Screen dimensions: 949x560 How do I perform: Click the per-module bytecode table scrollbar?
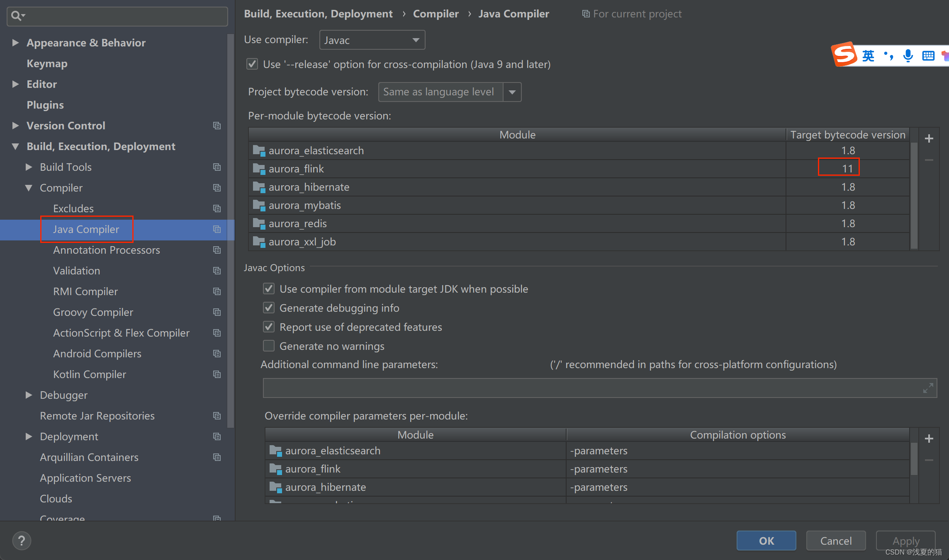point(914,195)
